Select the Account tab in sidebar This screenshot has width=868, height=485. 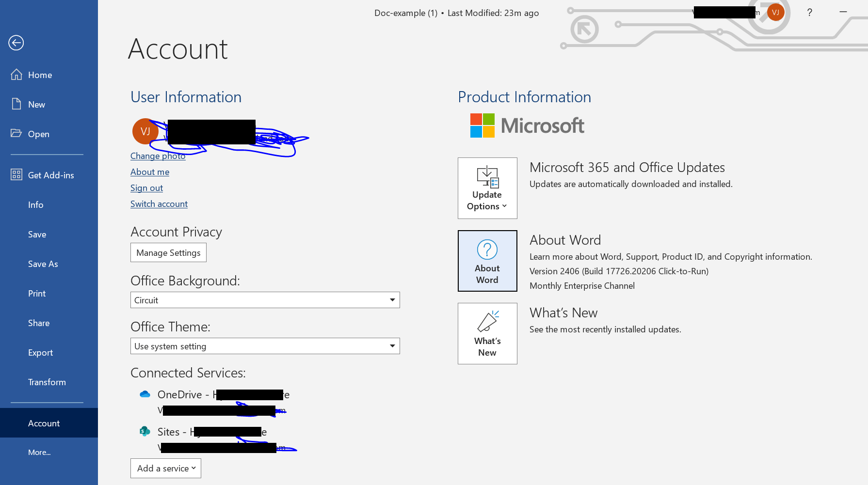click(48, 423)
